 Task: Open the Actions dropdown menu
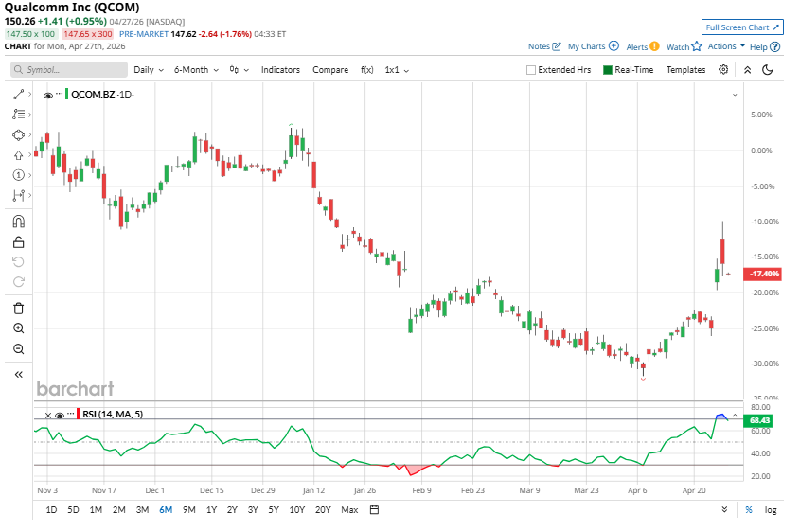[x=726, y=45]
